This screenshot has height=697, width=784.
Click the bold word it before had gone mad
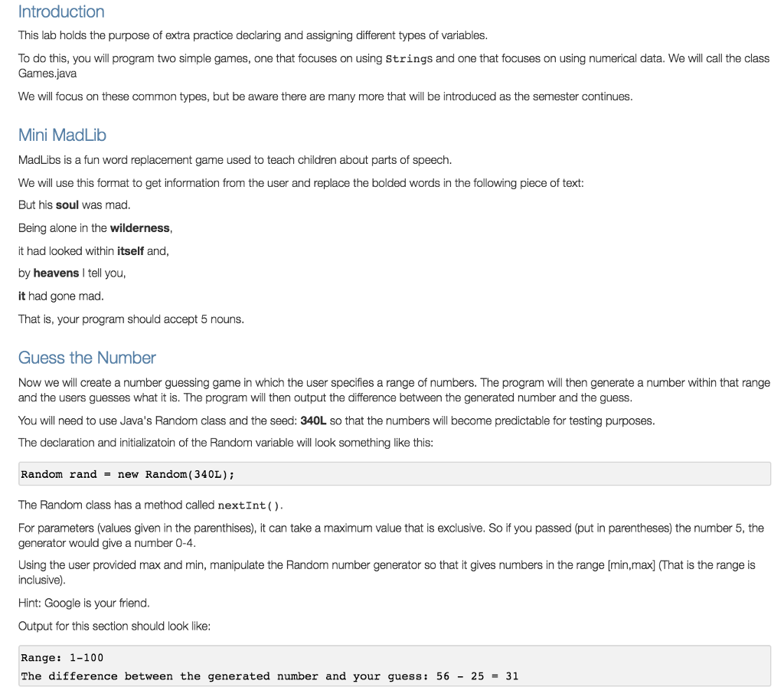click(22, 296)
